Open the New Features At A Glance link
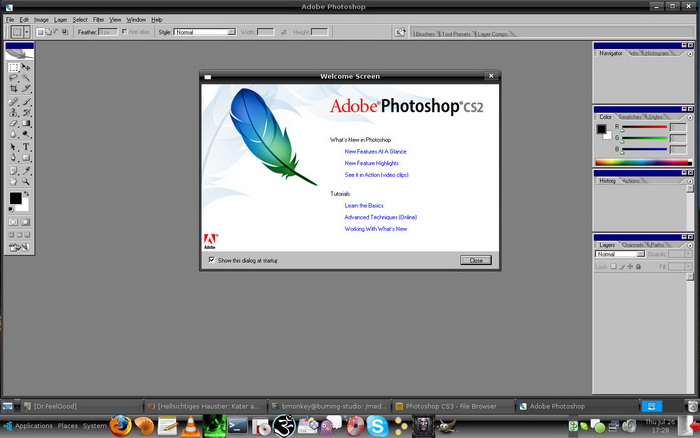This screenshot has height=438, width=700. click(375, 151)
